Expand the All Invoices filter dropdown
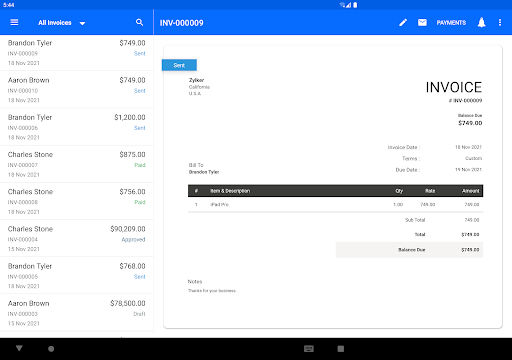 (62, 23)
